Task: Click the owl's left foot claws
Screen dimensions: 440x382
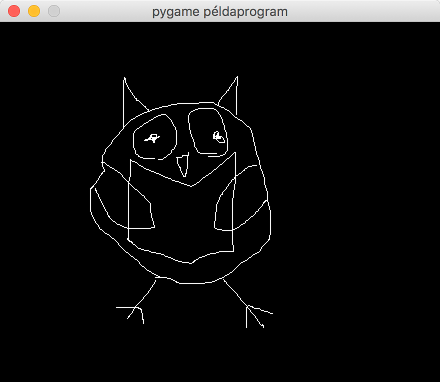Action: [132, 314]
